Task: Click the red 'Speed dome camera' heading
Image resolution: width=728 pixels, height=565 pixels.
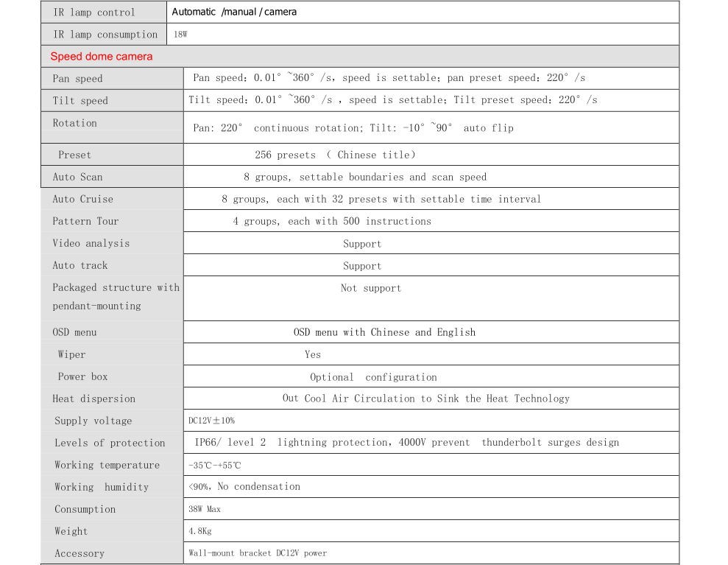Action: tap(102, 57)
